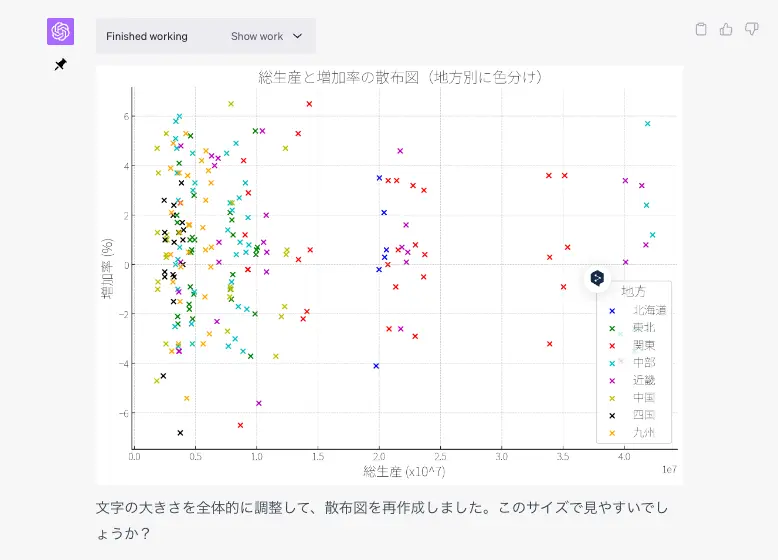Click the pin icon below the avatar
The height and width of the screenshot is (560, 778).
60,65
